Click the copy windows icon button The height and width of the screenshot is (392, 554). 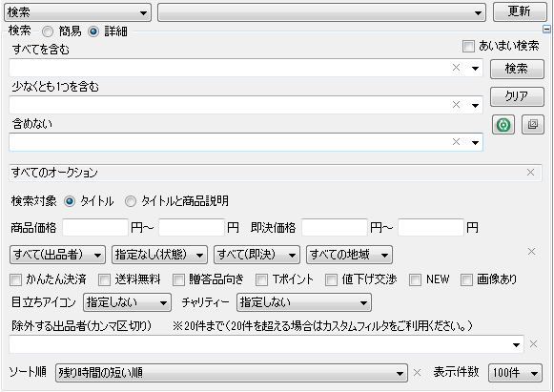click(532, 124)
